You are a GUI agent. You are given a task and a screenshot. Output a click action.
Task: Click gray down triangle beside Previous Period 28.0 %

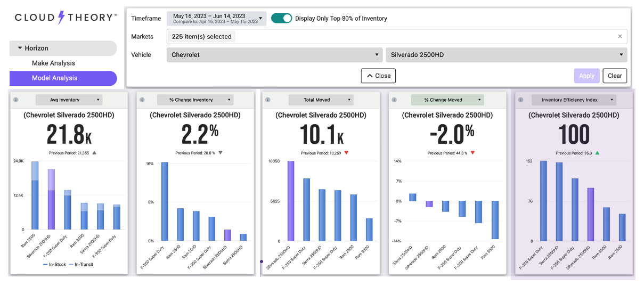[x=221, y=153]
